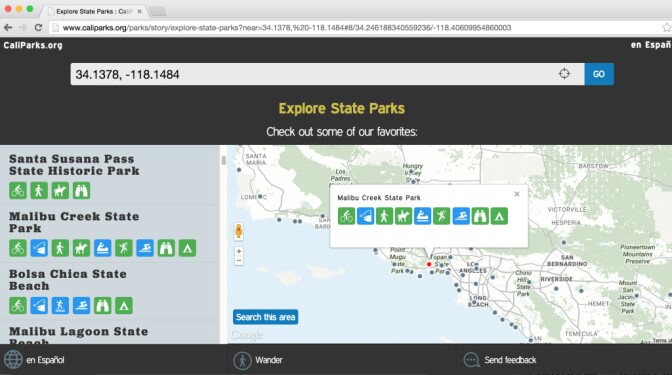The image size is (672, 375).
Task: Click camping tent icon in Malibu Creek sidebar entry
Action: [x=187, y=248]
